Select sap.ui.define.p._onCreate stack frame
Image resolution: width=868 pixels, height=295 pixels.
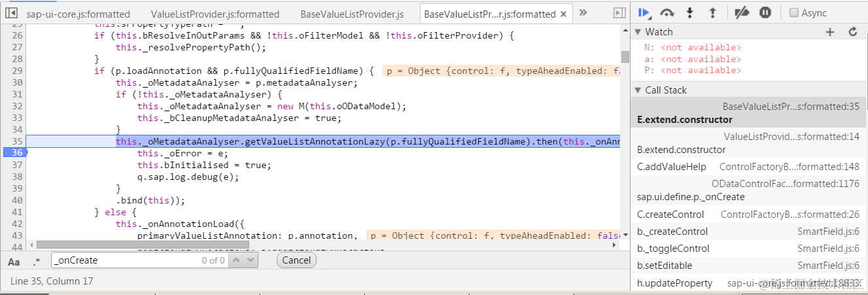748,190
